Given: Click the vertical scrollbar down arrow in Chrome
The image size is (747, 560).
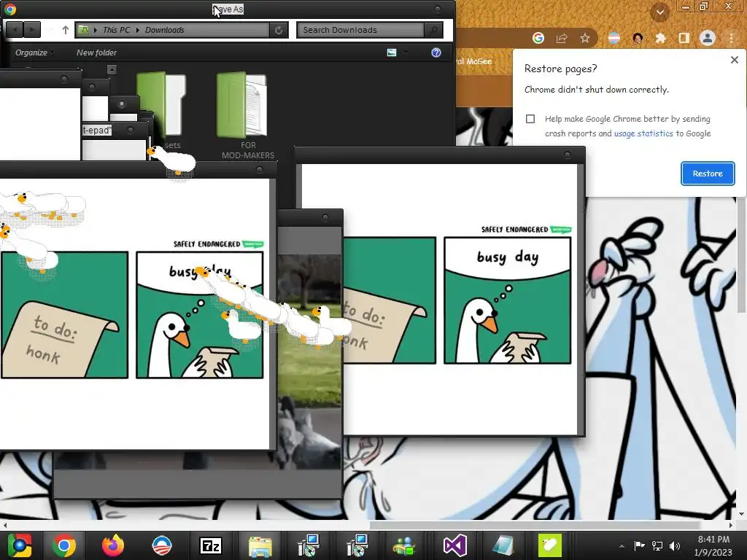Looking at the screenshot, I should 741,514.
